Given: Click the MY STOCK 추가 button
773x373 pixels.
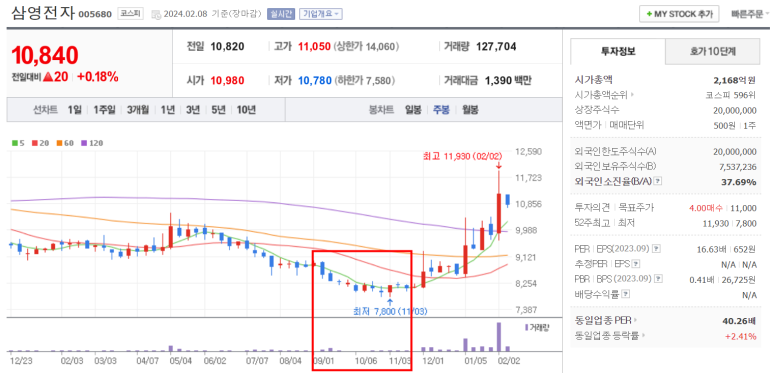Looking at the screenshot, I should pos(679,14).
